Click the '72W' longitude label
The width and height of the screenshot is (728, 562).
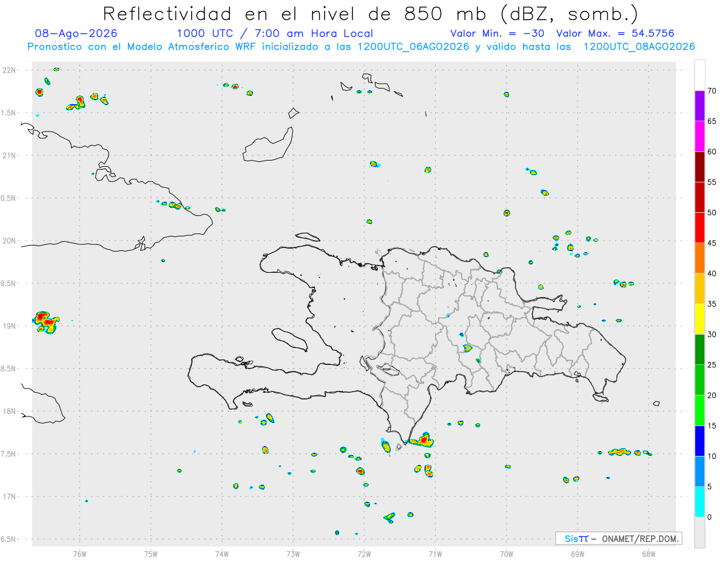click(x=364, y=554)
